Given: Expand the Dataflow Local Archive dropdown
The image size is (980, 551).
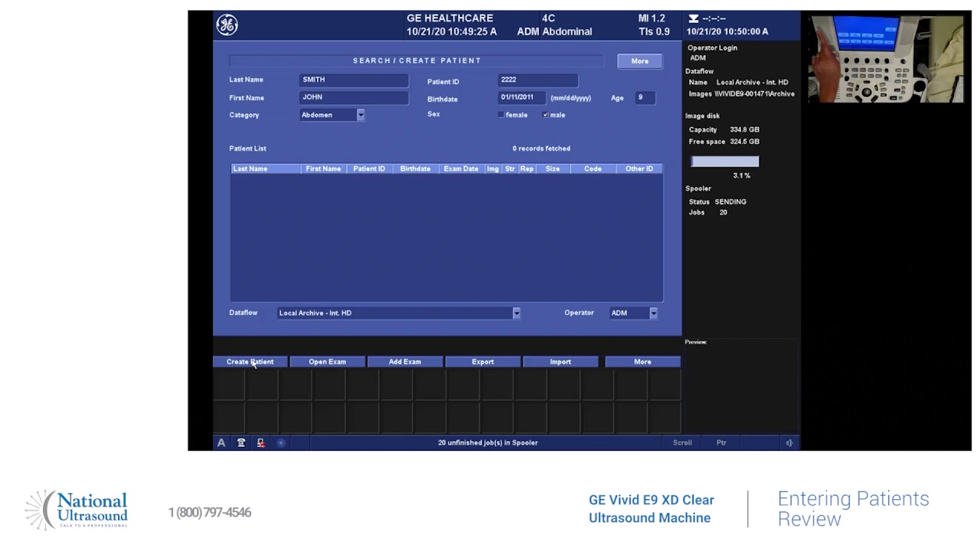Looking at the screenshot, I should pos(517,313).
